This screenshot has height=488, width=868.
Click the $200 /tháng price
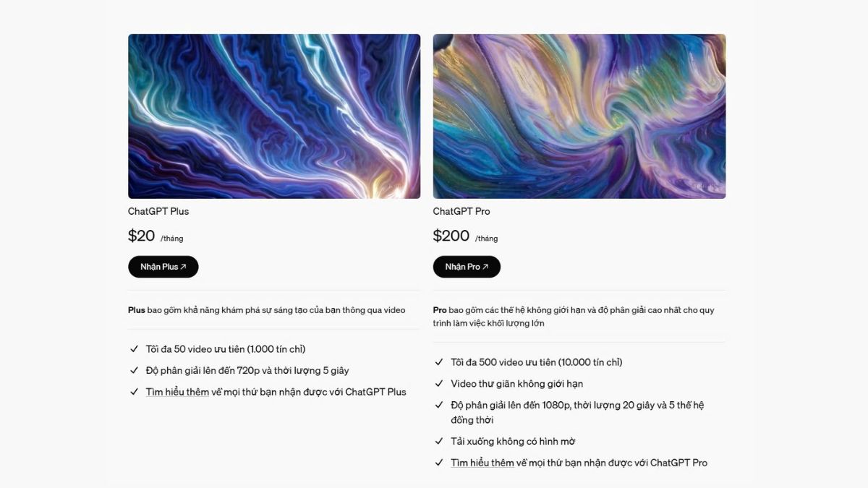pyautogui.click(x=466, y=236)
